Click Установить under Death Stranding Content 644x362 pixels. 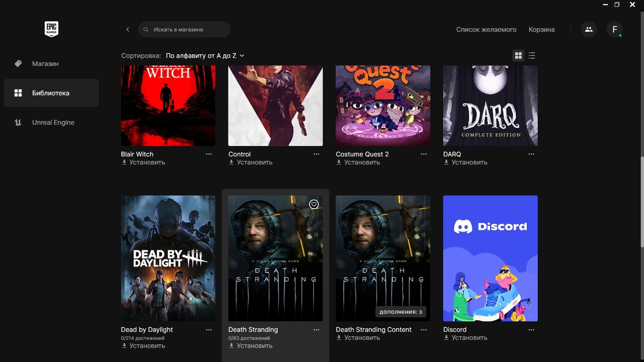tap(358, 338)
